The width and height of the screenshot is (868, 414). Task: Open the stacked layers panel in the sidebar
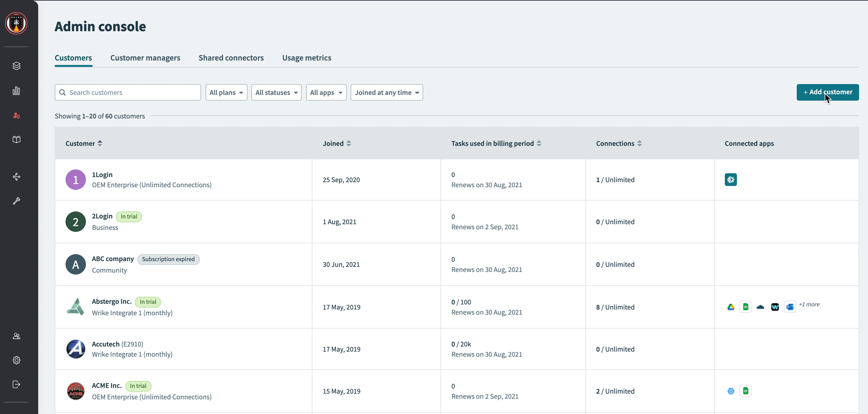click(16, 66)
